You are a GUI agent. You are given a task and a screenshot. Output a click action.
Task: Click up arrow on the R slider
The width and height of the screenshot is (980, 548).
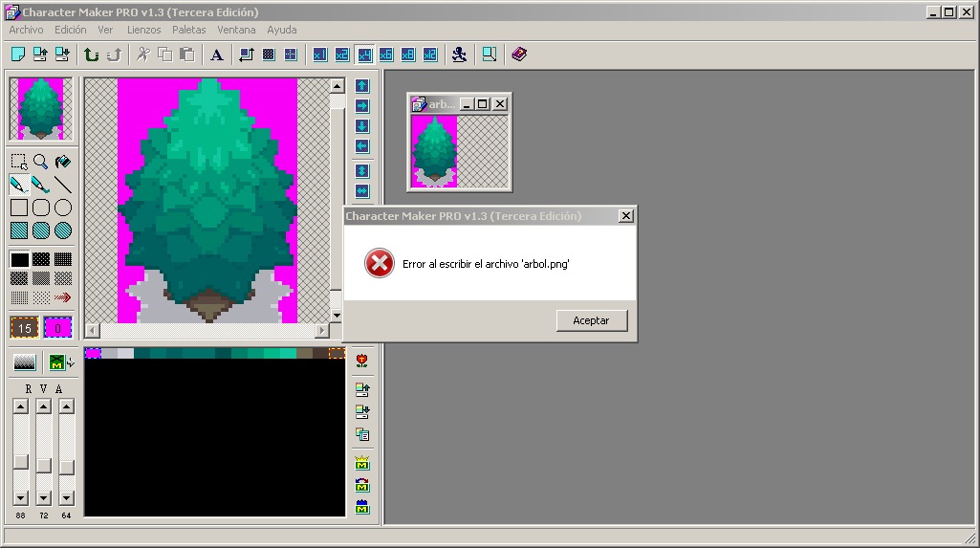(20, 406)
